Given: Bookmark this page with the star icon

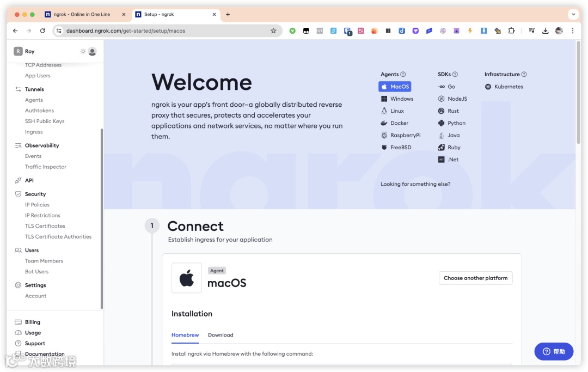Looking at the screenshot, I should point(273,31).
